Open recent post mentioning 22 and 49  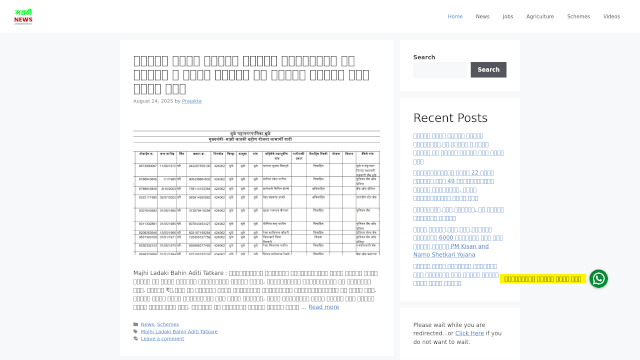click(453, 185)
